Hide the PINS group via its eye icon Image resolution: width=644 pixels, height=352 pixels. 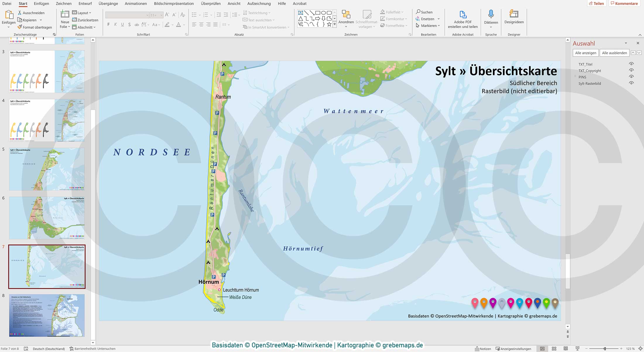tap(631, 77)
